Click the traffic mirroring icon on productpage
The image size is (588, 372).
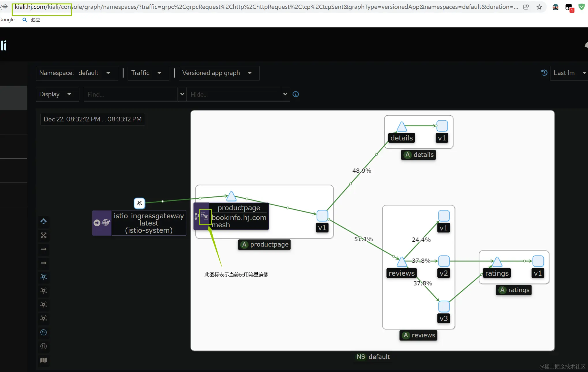(x=205, y=216)
